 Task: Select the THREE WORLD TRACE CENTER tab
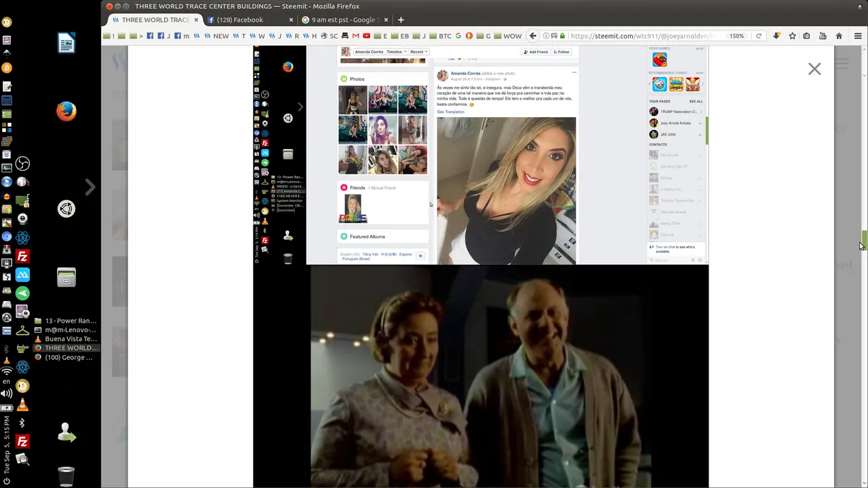click(x=155, y=20)
